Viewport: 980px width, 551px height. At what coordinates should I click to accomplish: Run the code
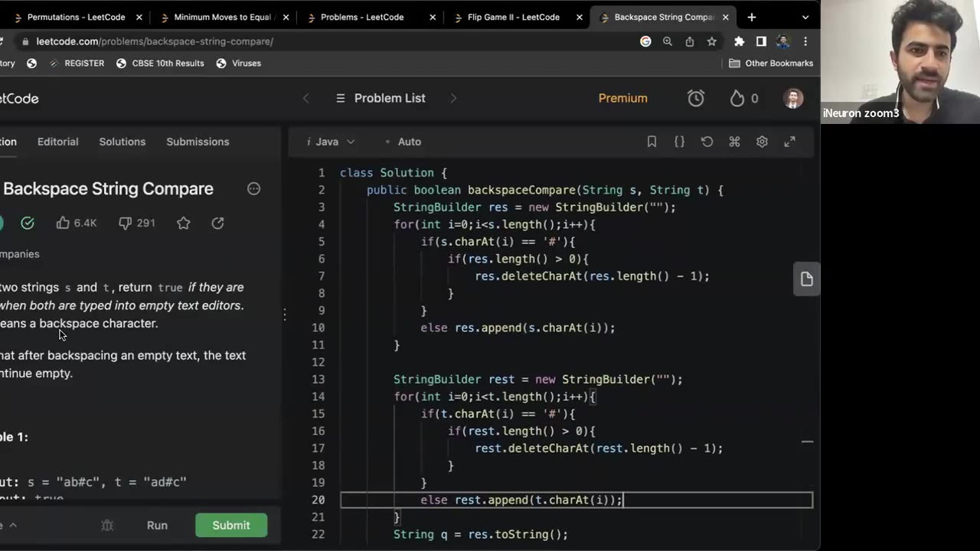tap(157, 525)
